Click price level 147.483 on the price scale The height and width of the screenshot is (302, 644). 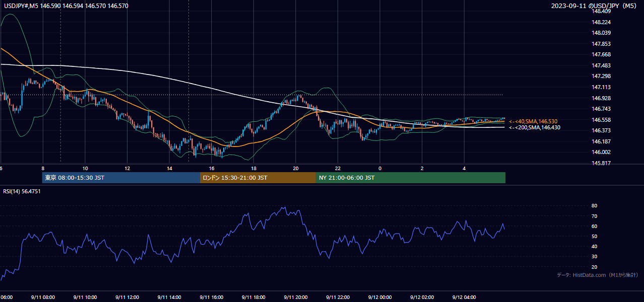602,65
